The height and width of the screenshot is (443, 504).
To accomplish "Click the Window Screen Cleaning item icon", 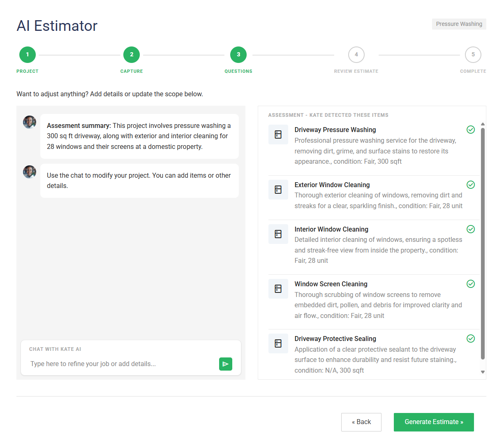I will (x=278, y=289).
